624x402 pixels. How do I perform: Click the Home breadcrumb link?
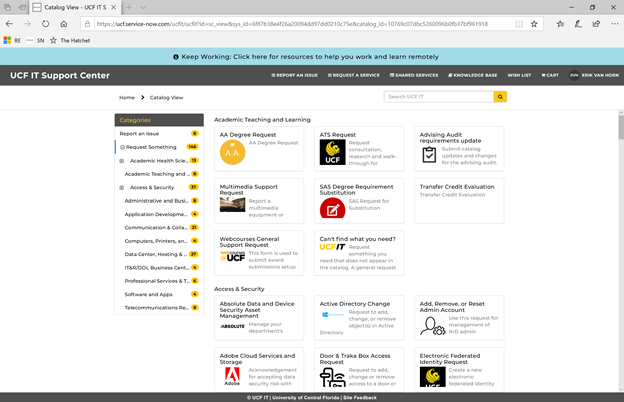[x=127, y=98]
